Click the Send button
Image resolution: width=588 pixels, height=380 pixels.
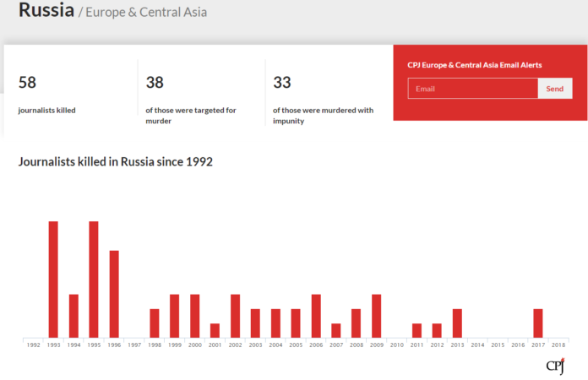click(x=555, y=89)
